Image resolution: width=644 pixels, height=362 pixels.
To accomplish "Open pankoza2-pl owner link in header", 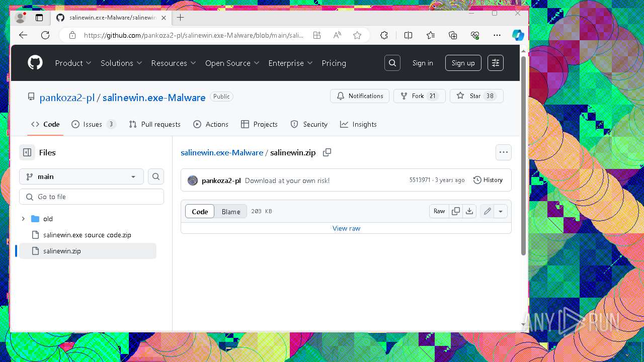I will [x=67, y=98].
